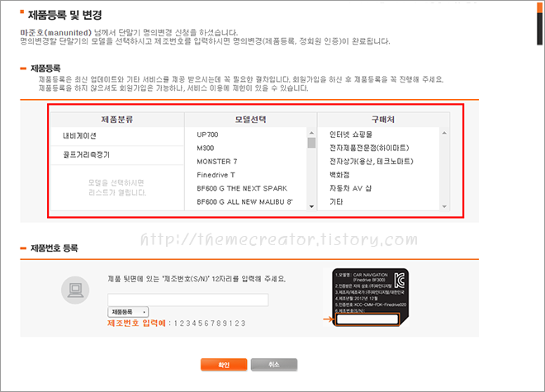Choose BF600 G THE NEXT SPARK model
This screenshot has width=545, height=392.
click(242, 188)
